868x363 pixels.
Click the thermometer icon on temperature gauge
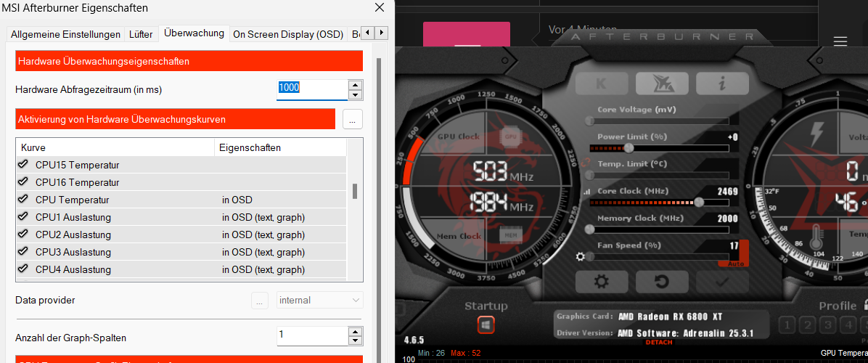coord(816,237)
